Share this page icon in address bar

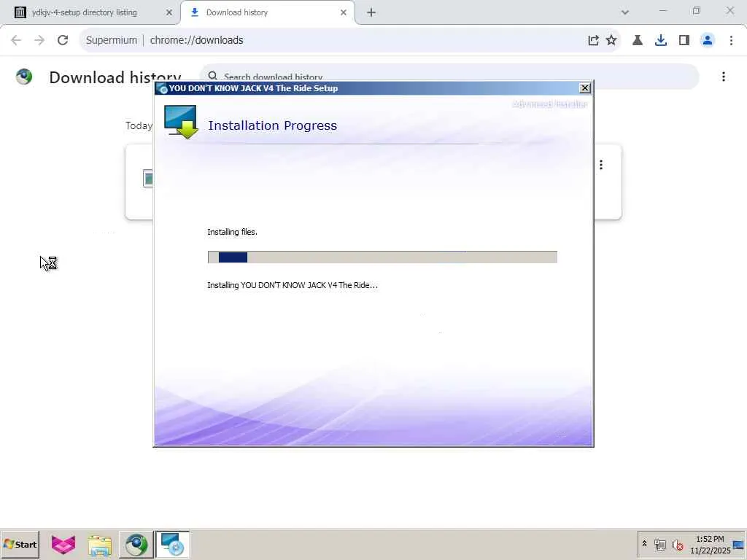[592, 40]
